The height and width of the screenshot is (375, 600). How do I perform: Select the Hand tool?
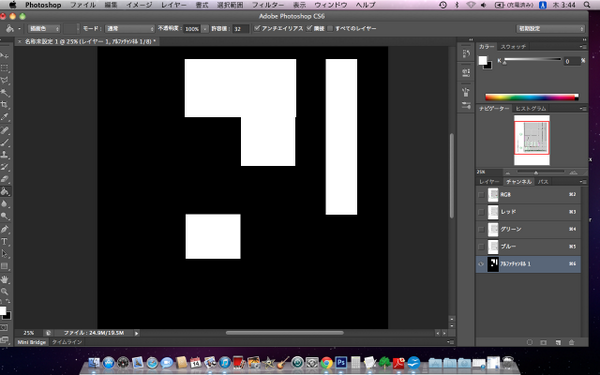[5, 279]
